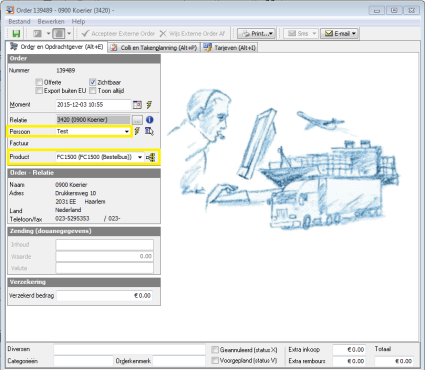Check Geannuleerd (status X) option
Screen dimensions: 425x370
tap(215, 350)
